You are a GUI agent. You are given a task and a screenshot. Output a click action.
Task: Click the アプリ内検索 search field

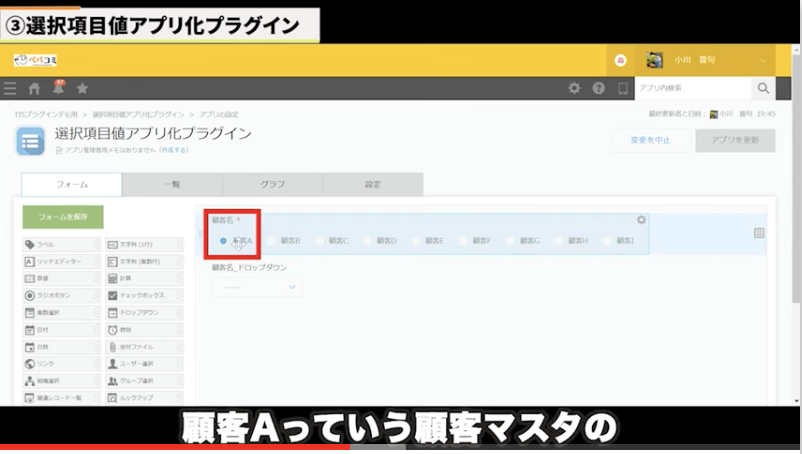click(692, 89)
